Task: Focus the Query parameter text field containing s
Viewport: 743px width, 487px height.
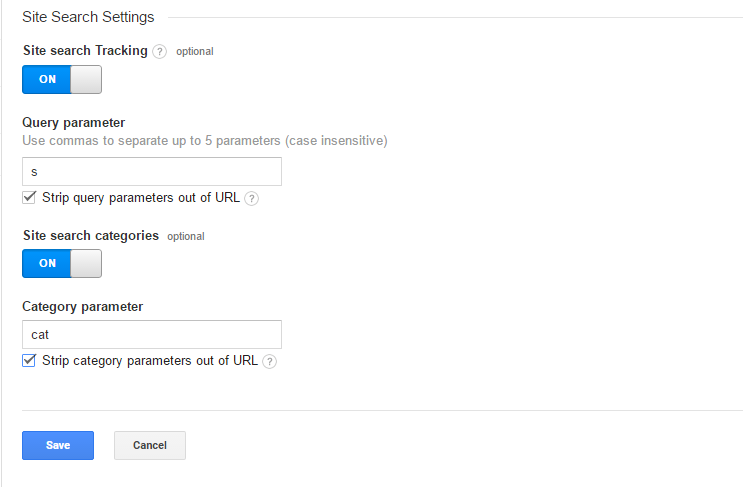Action: pos(152,171)
